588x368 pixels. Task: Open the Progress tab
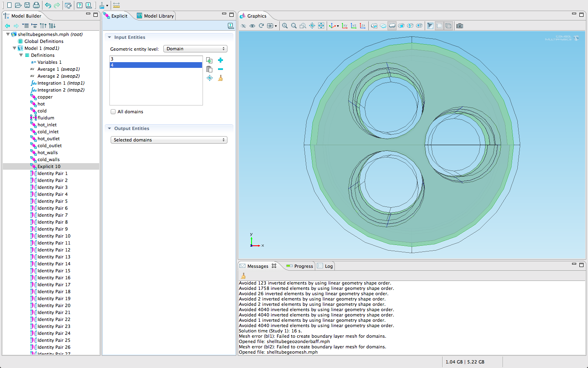tap(300, 266)
